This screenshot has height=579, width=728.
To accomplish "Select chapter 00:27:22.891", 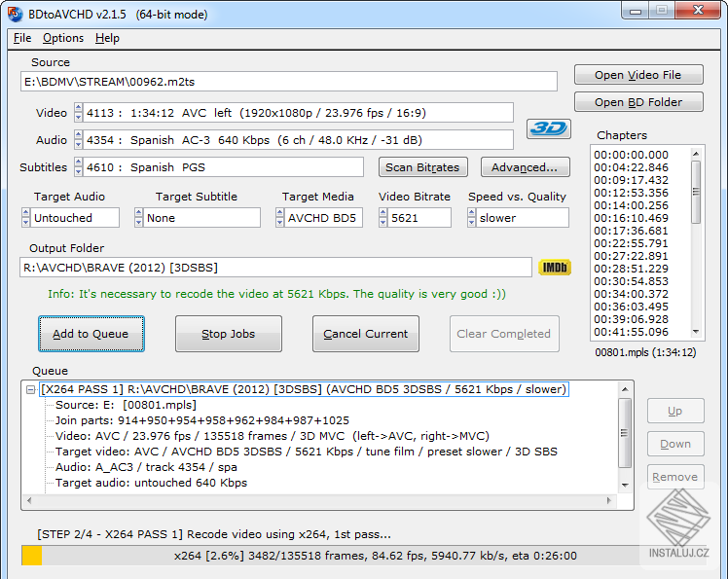I will click(631, 256).
